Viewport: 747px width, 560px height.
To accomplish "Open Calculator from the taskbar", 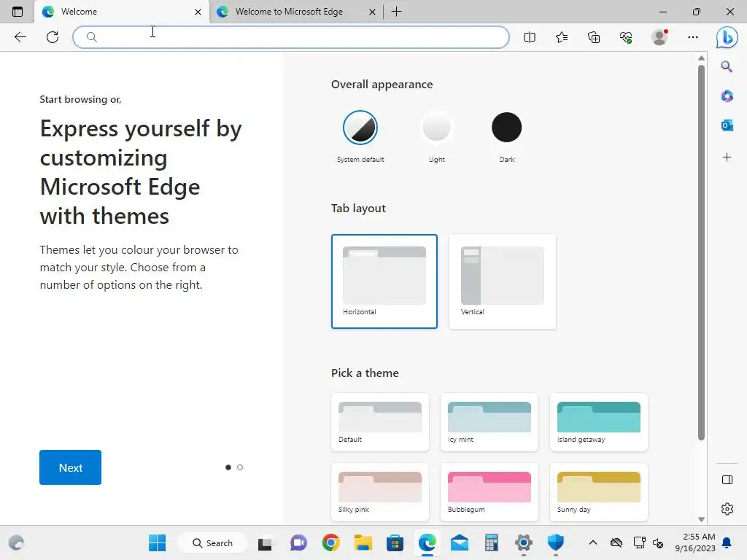I will 491,542.
